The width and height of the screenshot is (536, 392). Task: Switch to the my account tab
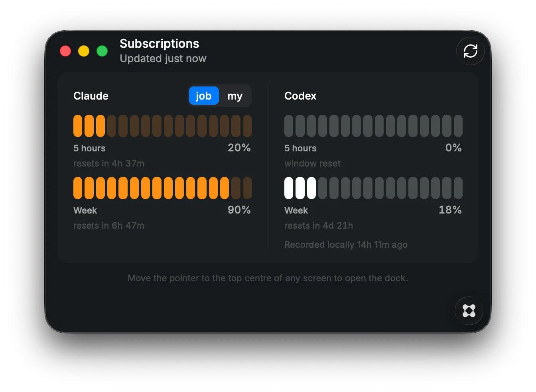[x=235, y=96]
